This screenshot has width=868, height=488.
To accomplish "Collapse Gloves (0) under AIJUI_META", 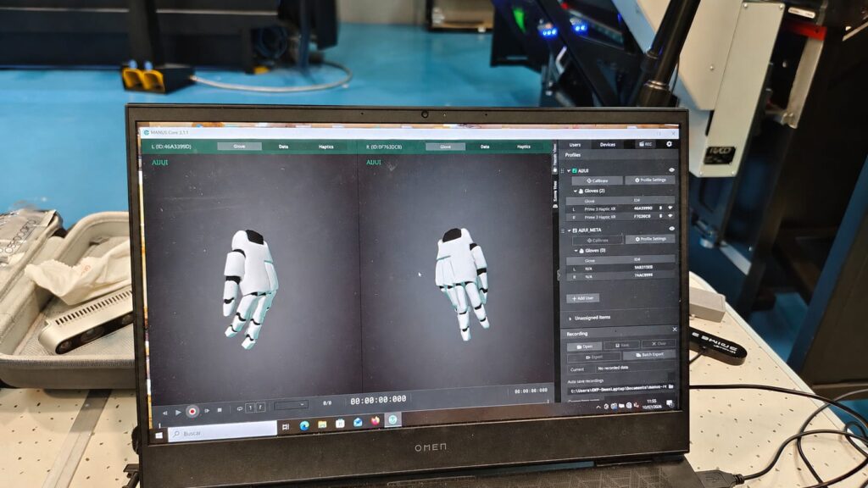I will 576,251.
